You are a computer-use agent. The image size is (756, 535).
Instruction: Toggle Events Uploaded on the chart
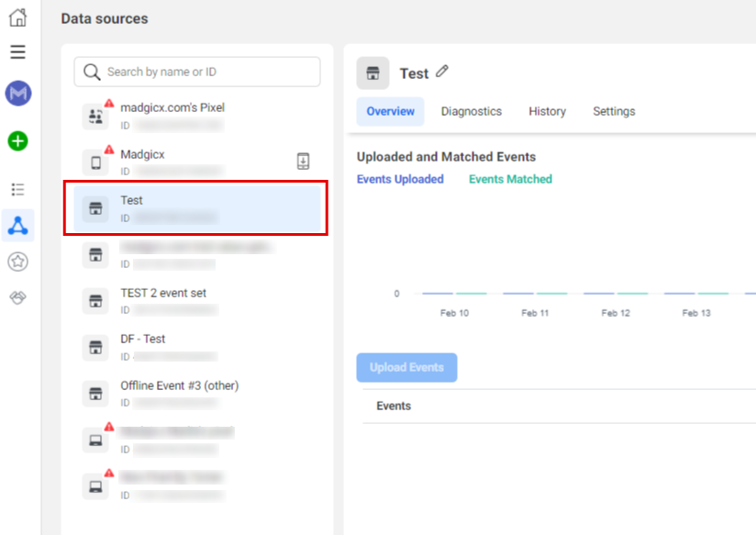(x=400, y=179)
